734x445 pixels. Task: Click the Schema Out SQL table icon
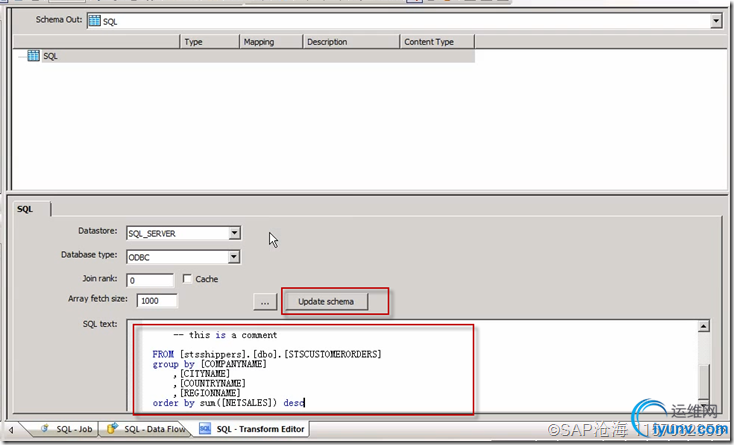(x=95, y=21)
